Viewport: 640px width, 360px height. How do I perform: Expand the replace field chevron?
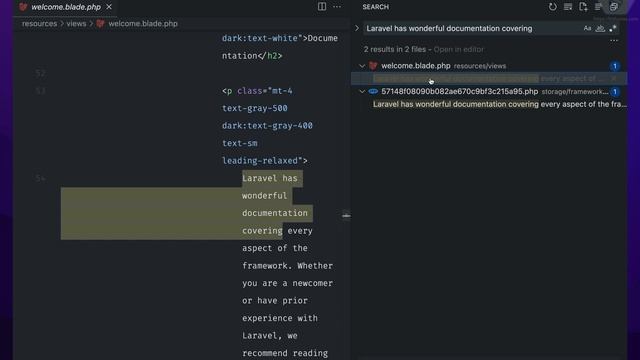[357, 29]
